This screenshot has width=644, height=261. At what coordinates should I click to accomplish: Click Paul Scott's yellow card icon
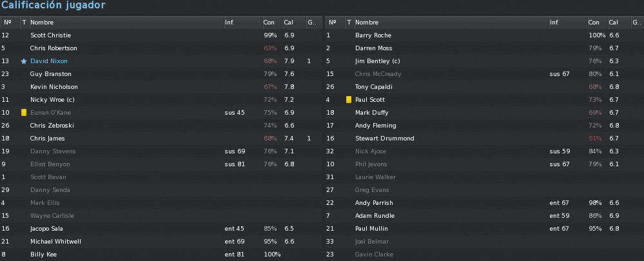pos(349,100)
